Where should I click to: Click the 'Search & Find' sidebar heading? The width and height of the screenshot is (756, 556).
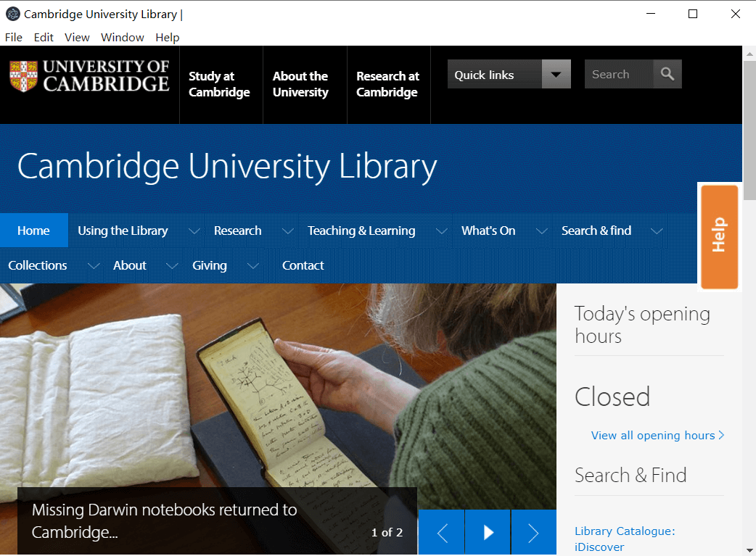(x=630, y=476)
